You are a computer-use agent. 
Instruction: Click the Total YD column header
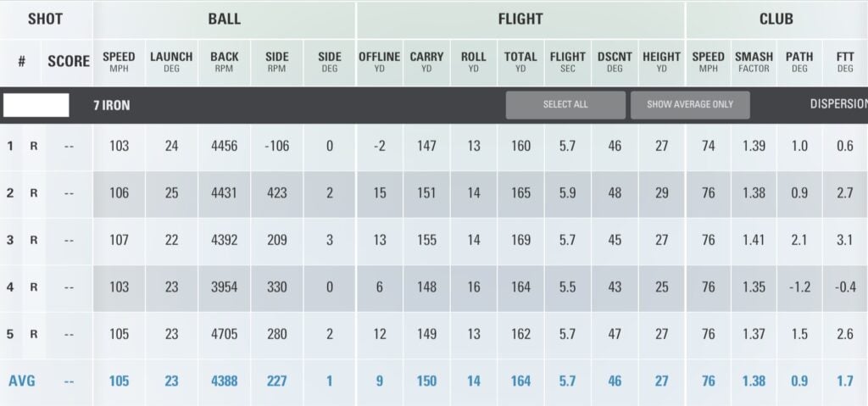(520, 62)
